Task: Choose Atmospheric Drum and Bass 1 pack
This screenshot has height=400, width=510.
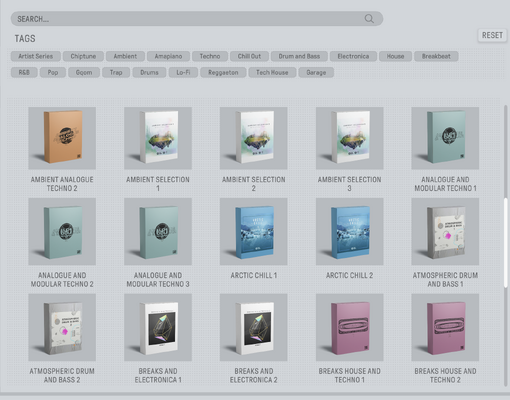Action: 445,232
